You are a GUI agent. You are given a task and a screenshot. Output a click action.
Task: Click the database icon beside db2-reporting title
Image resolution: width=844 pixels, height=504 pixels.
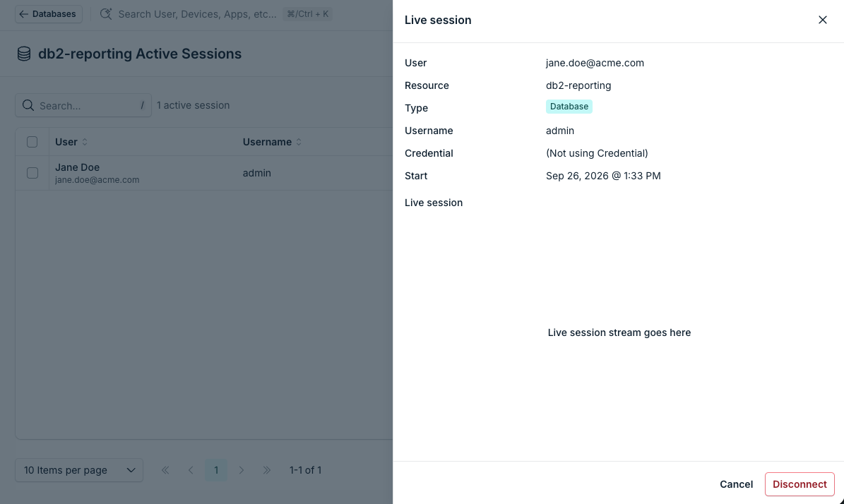(x=24, y=54)
